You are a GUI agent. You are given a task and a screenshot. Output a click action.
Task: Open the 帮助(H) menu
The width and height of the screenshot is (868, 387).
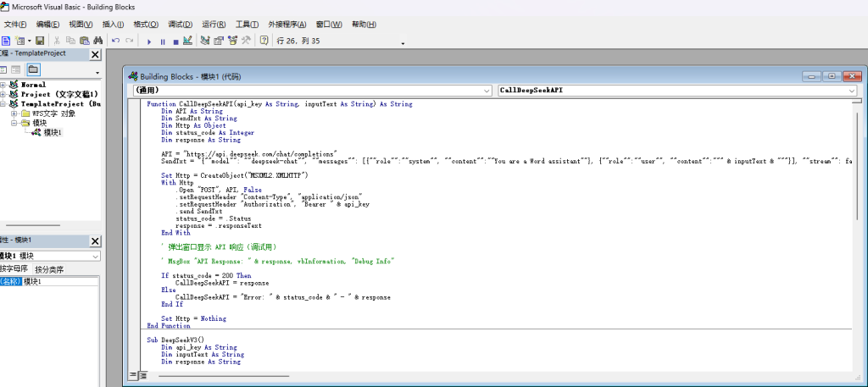[364, 25]
